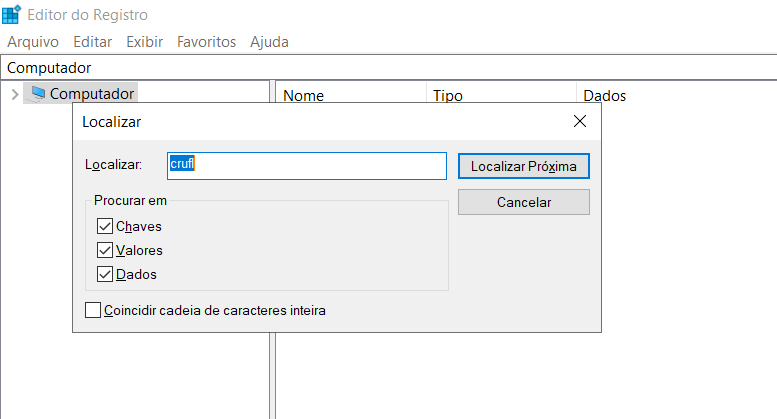This screenshot has height=419, width=777.
Task: Toggle the Chaves checkbox
Action: [105, 227]
